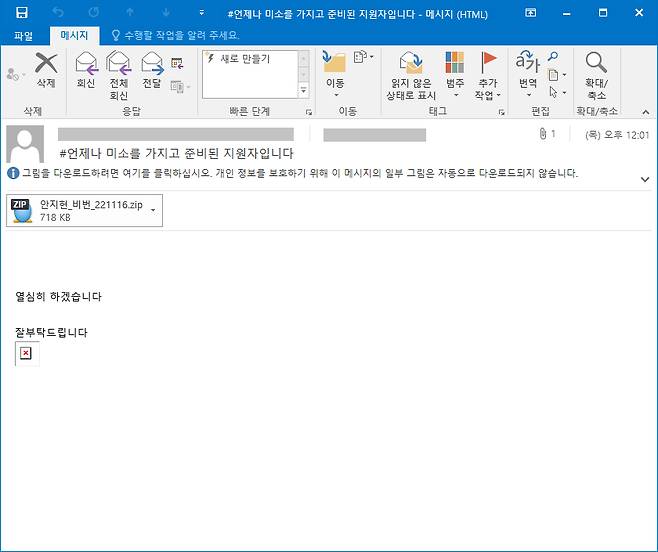Open the select cursor icon dropdown

pyautogui.click(x=558, y=92)
